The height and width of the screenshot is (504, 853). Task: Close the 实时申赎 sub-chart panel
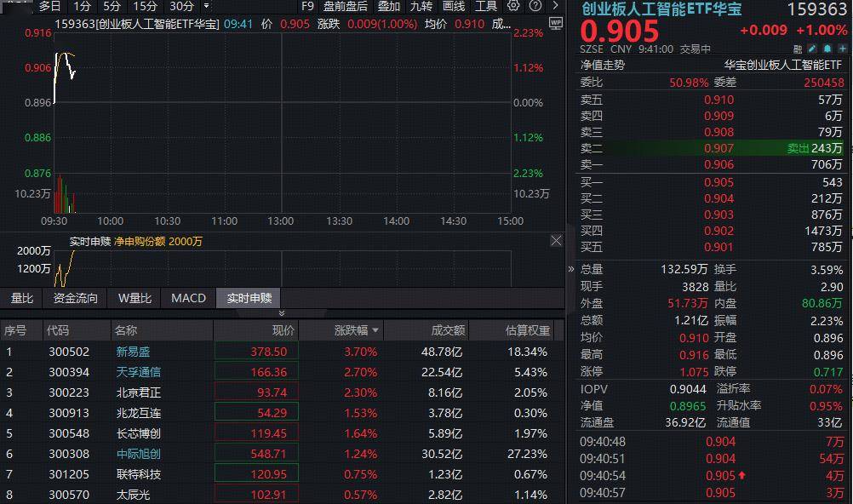point(556,241)
